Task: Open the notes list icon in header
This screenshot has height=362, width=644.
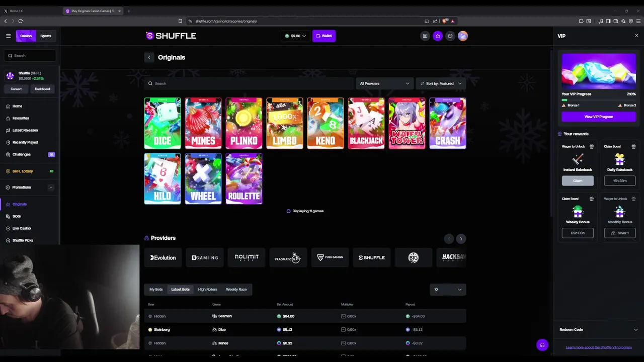Action: coord(425,36)
